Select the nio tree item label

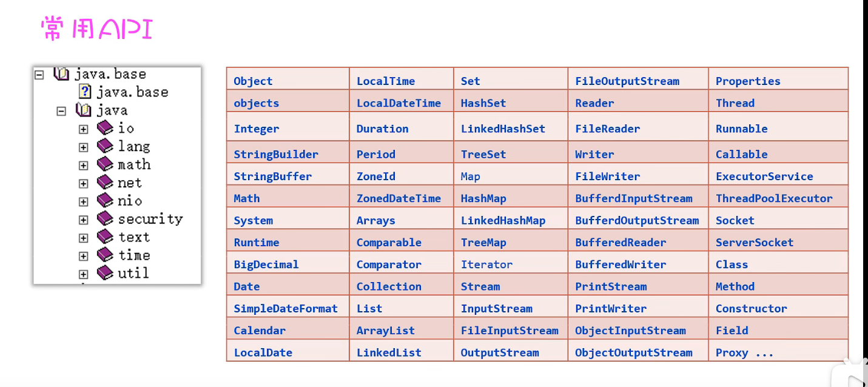130,201
